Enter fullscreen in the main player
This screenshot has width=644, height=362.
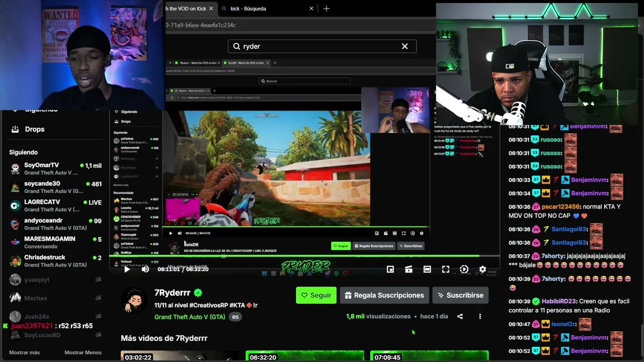pyautogui.click(x=446, y=269)
